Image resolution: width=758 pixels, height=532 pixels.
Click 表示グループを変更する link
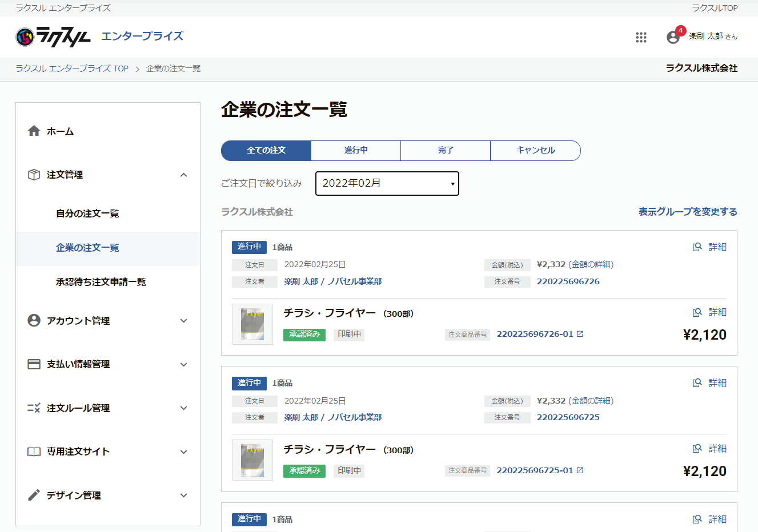pos(688,212)
